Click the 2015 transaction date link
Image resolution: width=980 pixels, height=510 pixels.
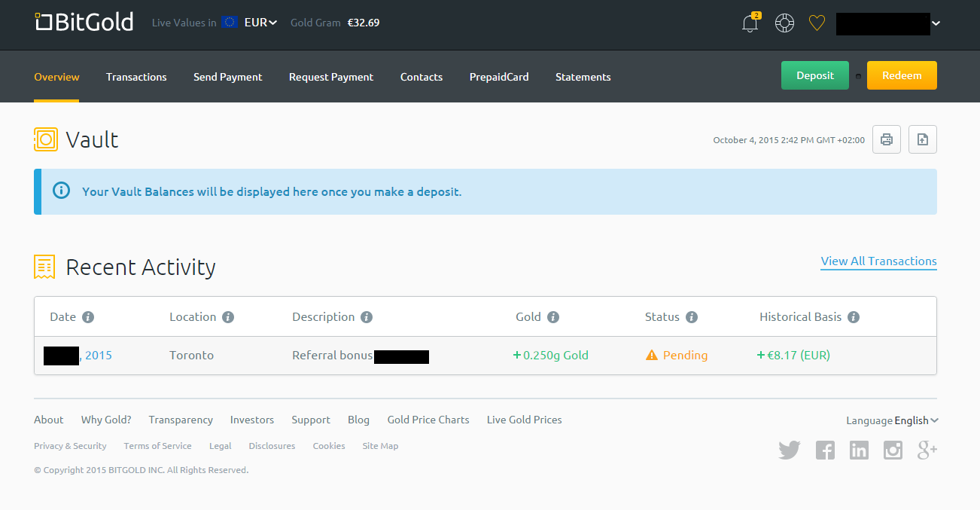point(99,355)
